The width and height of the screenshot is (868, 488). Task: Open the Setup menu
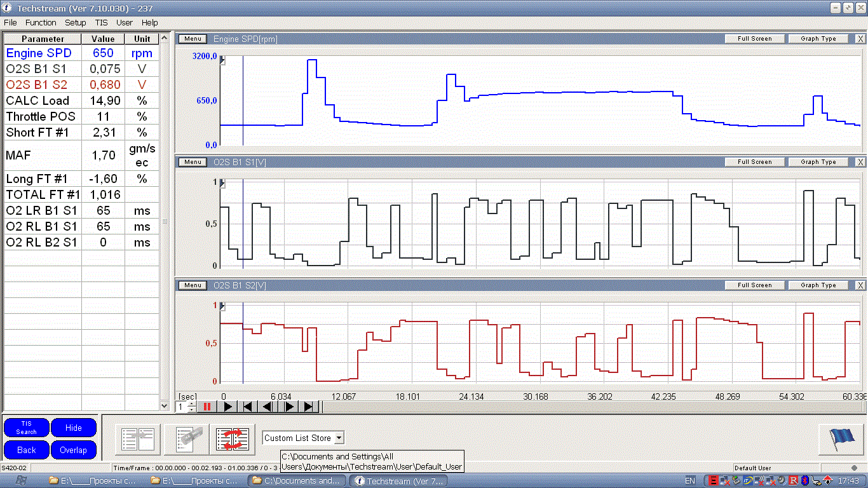tap(75, 22)
